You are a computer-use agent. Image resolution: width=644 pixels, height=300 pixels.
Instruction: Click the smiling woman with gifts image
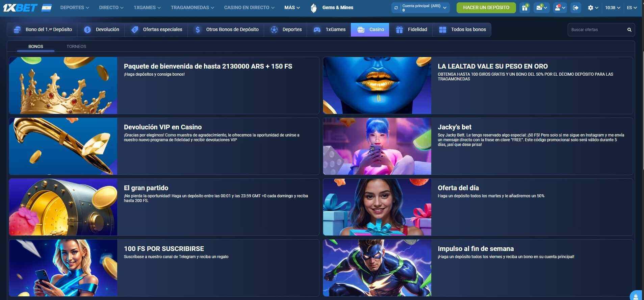[377, 207]
